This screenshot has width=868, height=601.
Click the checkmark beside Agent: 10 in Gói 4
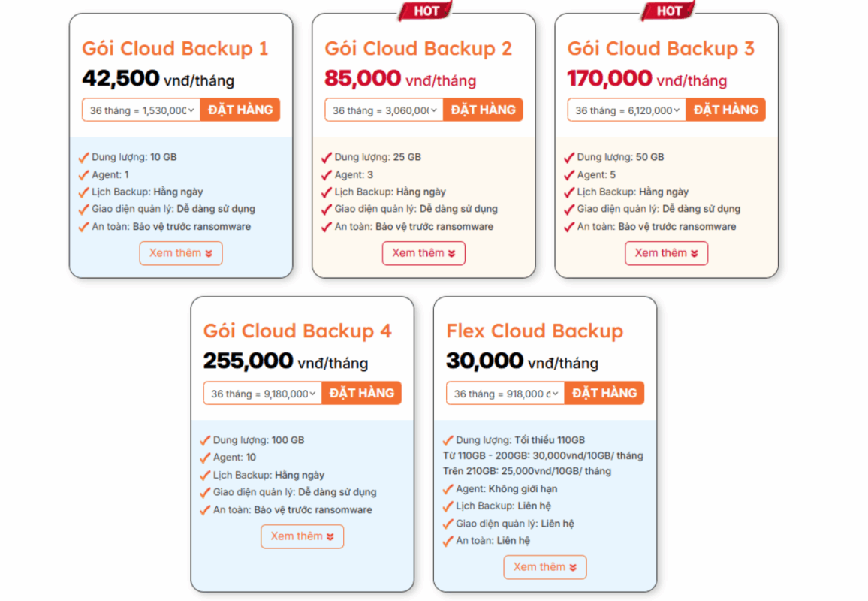tap(205, 458)
